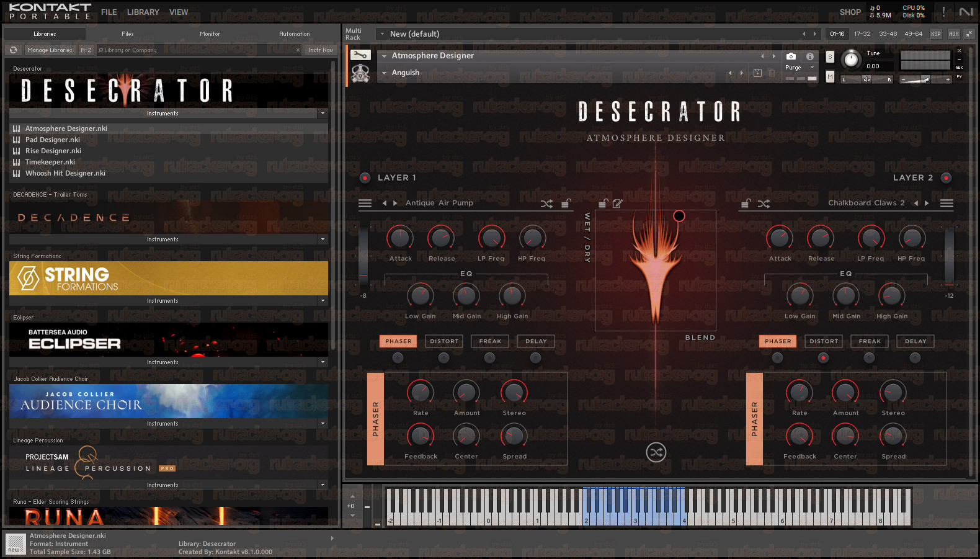Viewport: 980px width, 559px height.
Task: Open Layer 1 sample browser menu icon
Action: click(x=365, y=203)
